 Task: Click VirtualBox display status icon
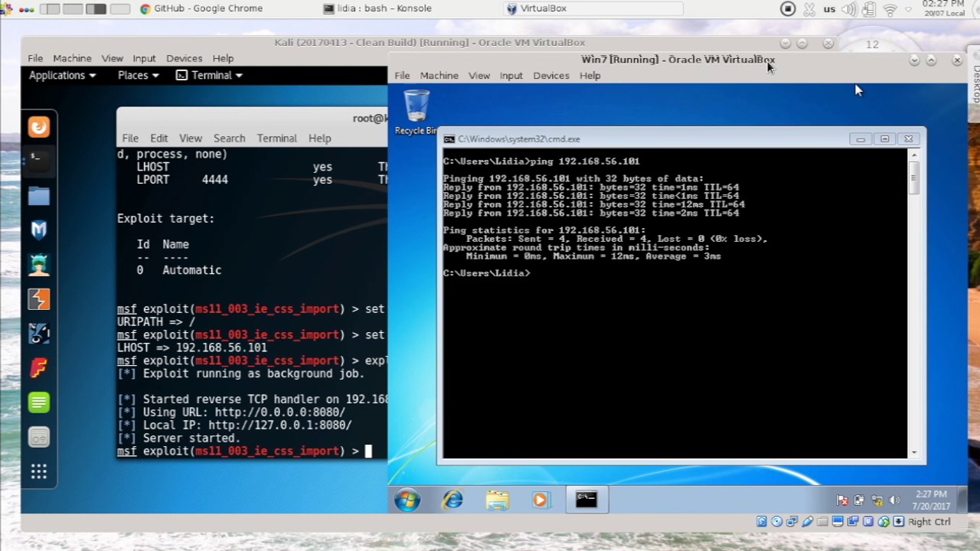[x=838, y=521]
